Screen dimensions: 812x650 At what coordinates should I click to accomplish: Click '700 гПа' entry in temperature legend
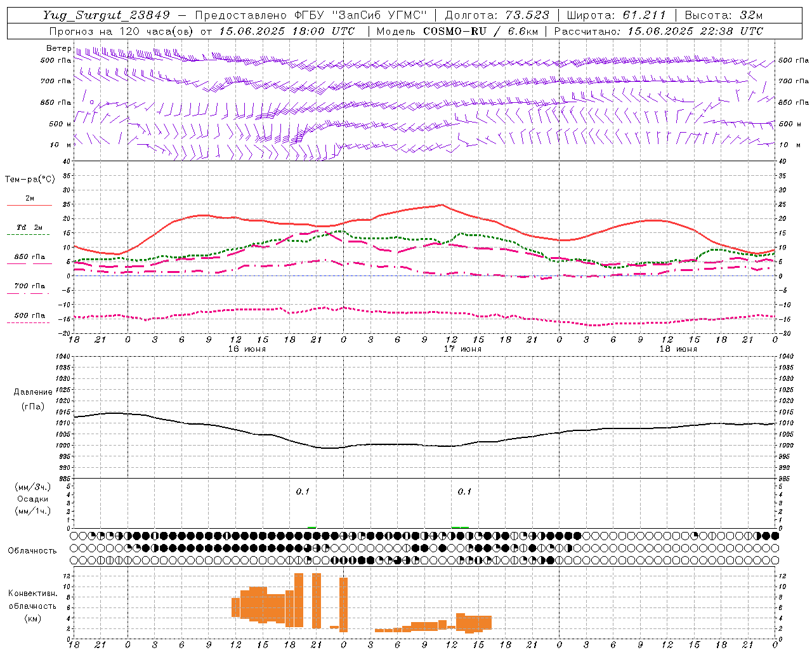29,286
